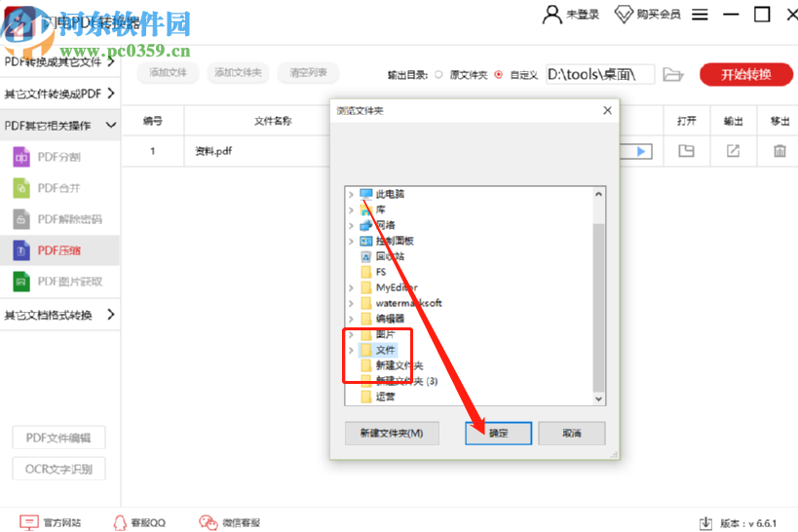798x532 pixels.
Task: Select the 运营 folder
Action: coord(385,397)
